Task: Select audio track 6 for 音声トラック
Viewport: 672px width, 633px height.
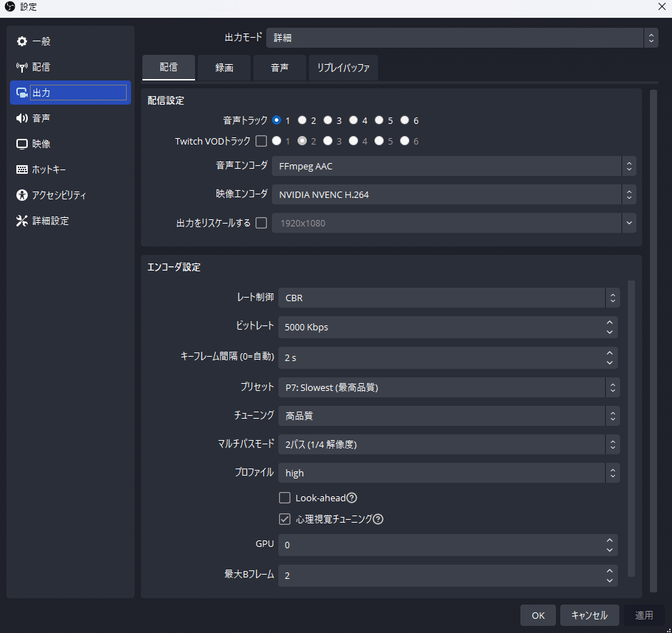Action: click(404, 120)
